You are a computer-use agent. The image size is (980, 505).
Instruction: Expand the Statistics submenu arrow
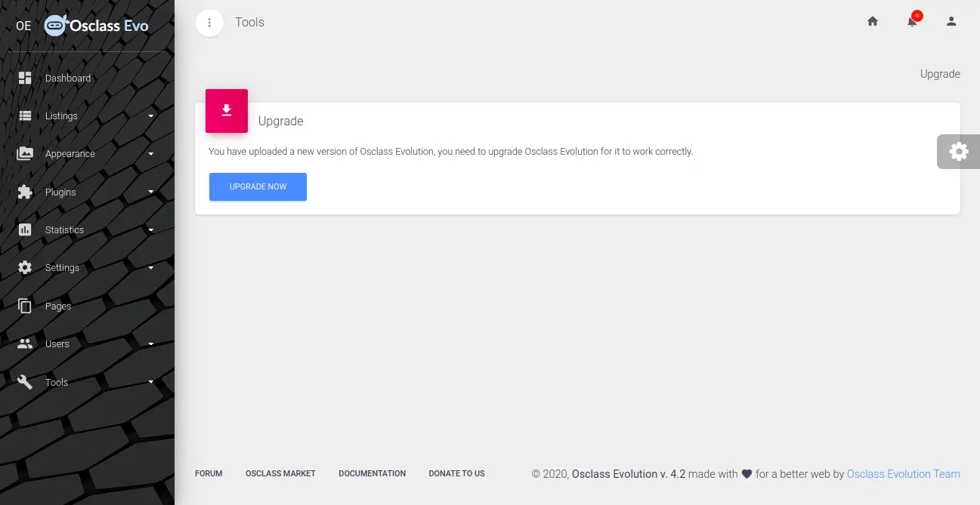coord(150,229)
